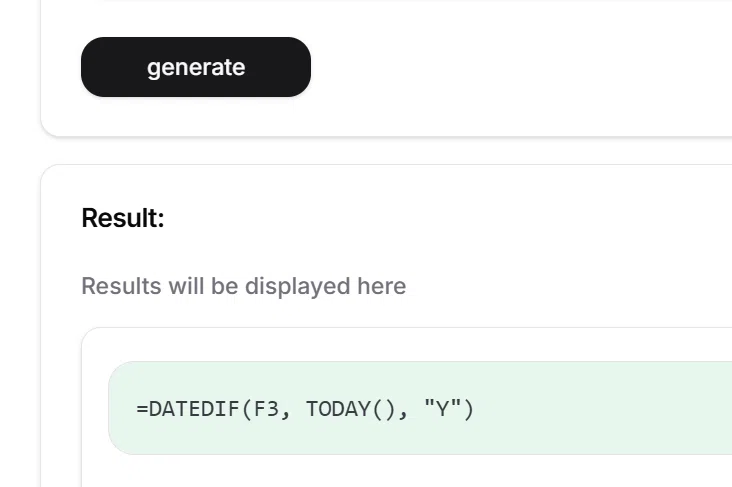Click the word 'Results' in placeholder text
The width and height of the screenshot is (732, 487).
click(121, 286)
